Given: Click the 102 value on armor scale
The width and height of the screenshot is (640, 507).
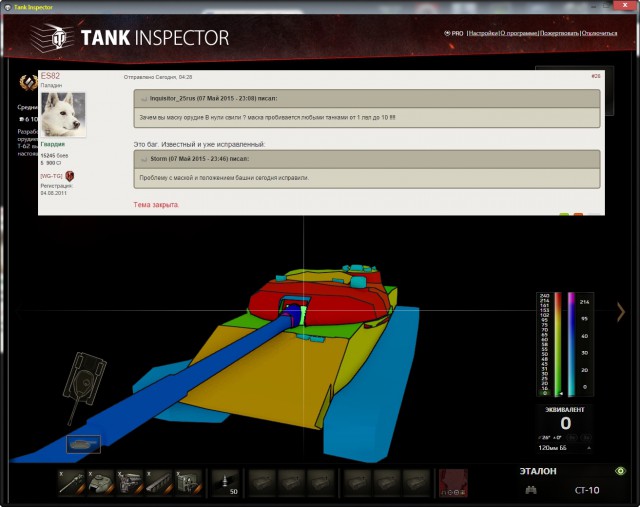Looking at the screenshot, I should pos(544,315).
